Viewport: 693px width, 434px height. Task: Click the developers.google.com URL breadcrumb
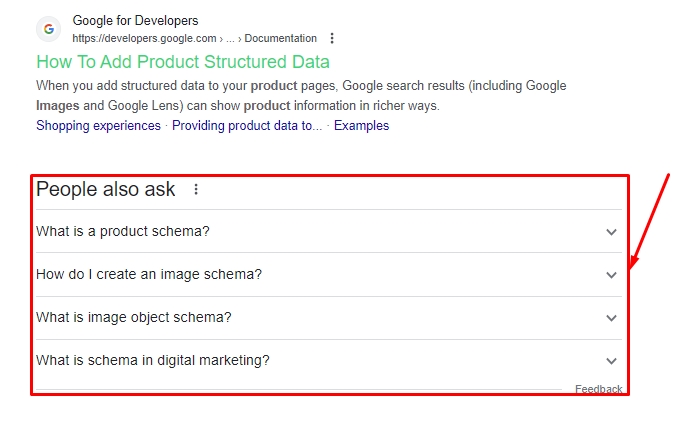pos(194,38)
